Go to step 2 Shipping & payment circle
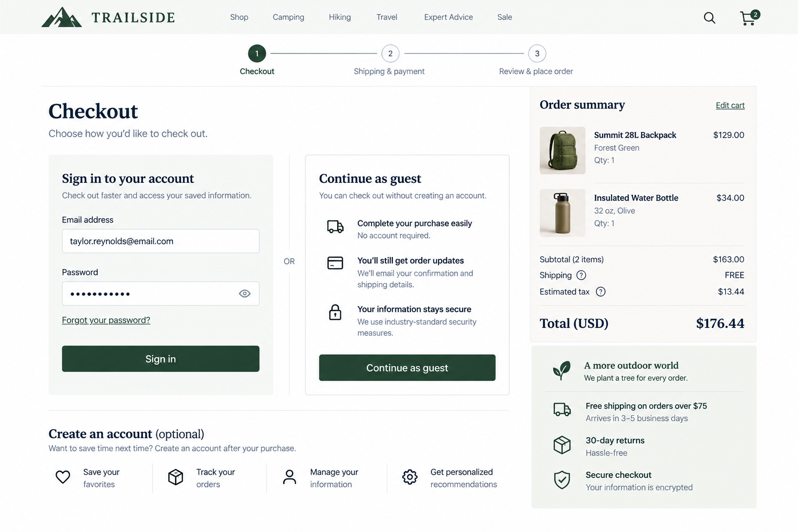This screenshot has height=532, width=798. pos(390,54)
